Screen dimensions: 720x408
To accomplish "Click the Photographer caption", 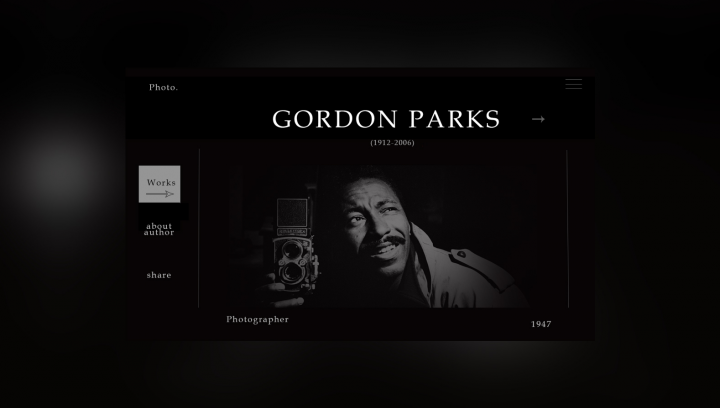I will click(258, 319).
